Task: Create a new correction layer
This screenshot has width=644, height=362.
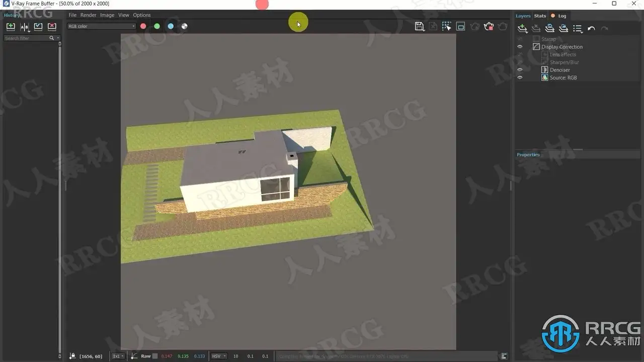Action: (x=523, y=29)
